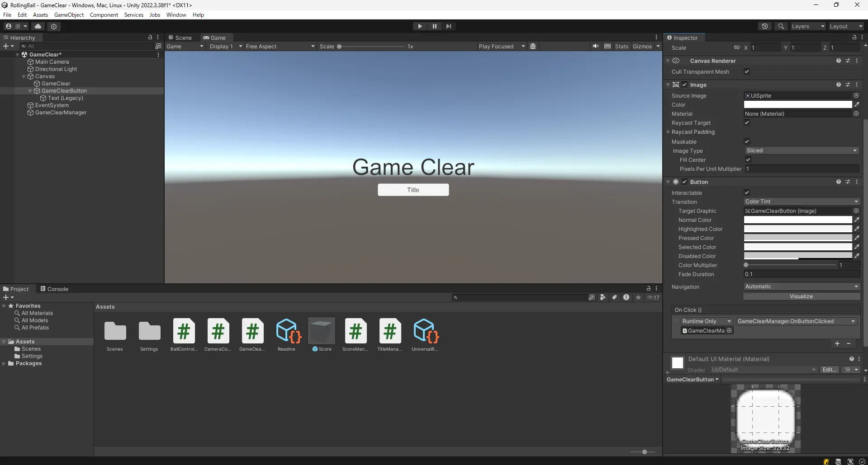868x465 pixels.
Task: Uncheck Cull Transparent Mesh
Action: (747, 72)
